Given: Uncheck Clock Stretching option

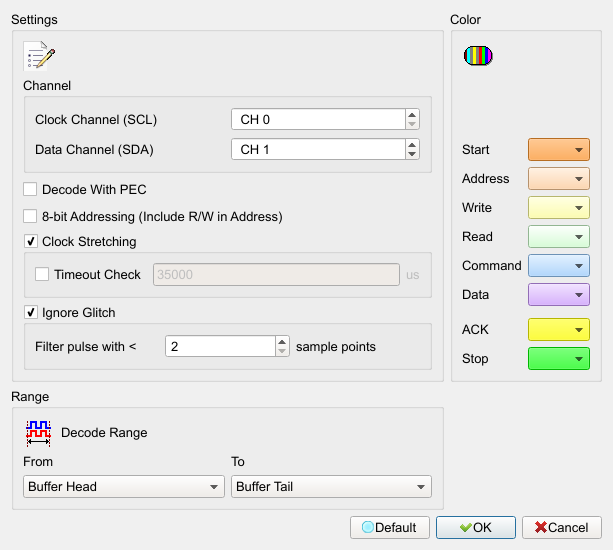Looking at the screenshot, I should tap(30, 241).
